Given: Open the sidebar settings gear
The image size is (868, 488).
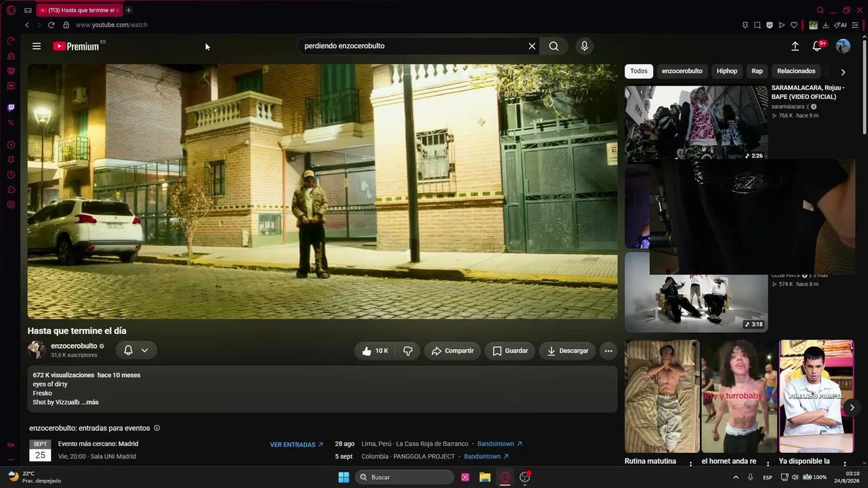Looking at the screenshot, I should pos(11,205).
